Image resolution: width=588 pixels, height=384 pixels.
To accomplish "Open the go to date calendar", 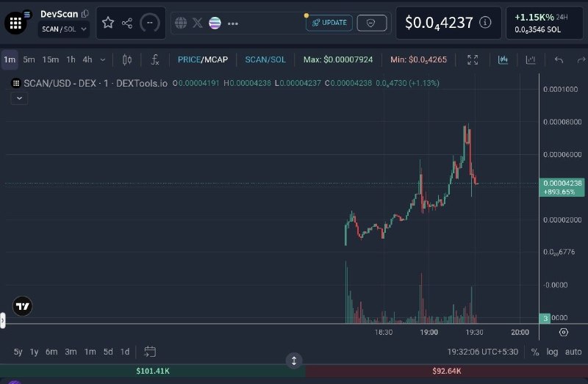I will (x=150, y=352).
